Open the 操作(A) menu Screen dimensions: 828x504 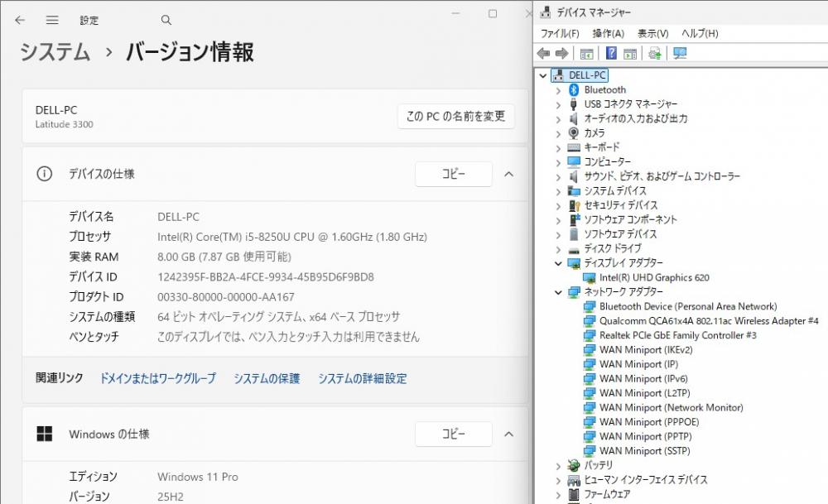[609, 33]
